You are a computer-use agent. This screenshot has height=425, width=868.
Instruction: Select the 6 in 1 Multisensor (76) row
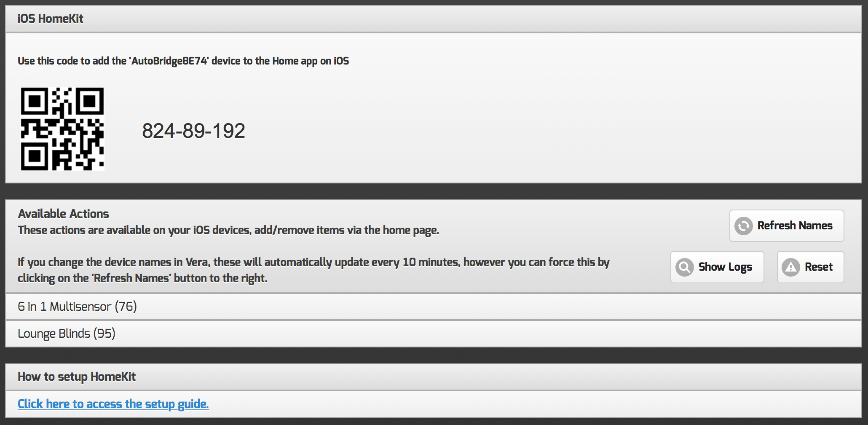pyautogui.click(x=77, y=307)
